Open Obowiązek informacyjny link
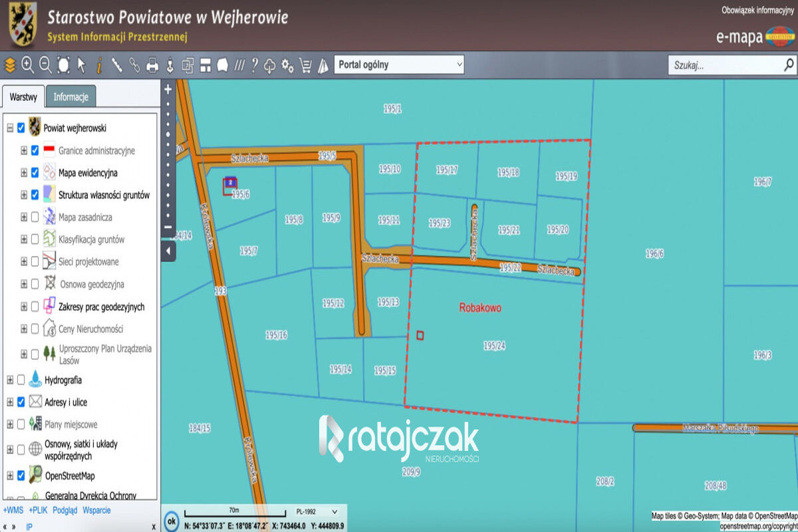The image size is (798, 532). (x=758, y=10)
